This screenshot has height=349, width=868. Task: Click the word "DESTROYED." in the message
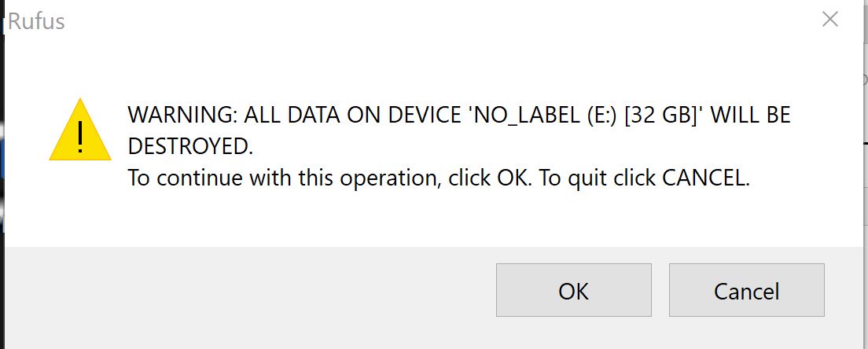tap(191, 146)
